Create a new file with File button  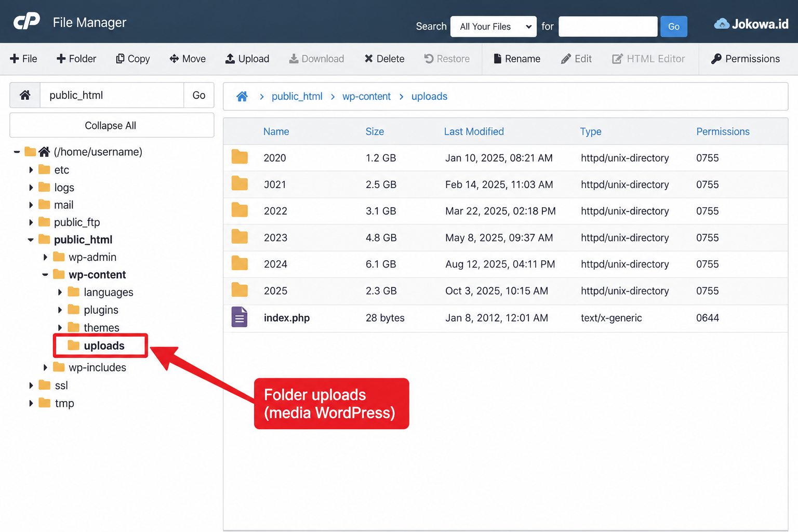click(x=23, y=59)
